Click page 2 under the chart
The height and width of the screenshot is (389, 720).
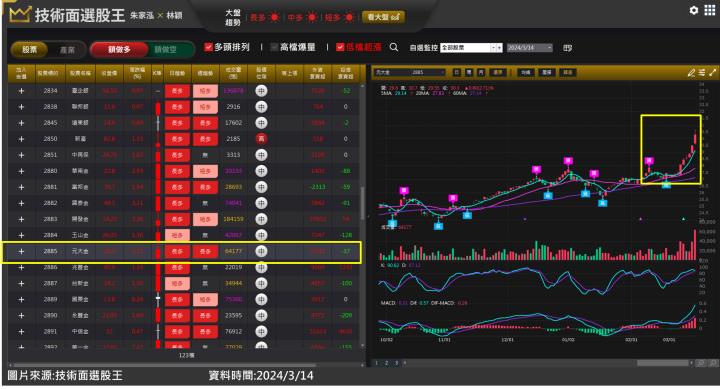tap(386, 363)
